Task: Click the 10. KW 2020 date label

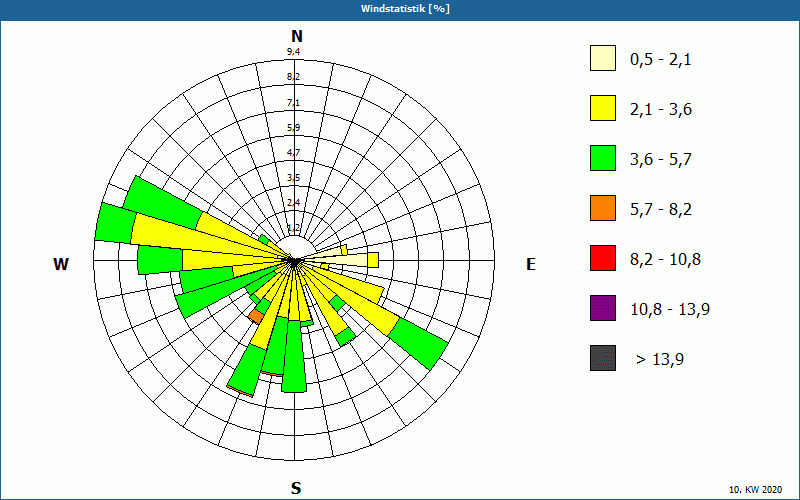Action: point(755,490)
